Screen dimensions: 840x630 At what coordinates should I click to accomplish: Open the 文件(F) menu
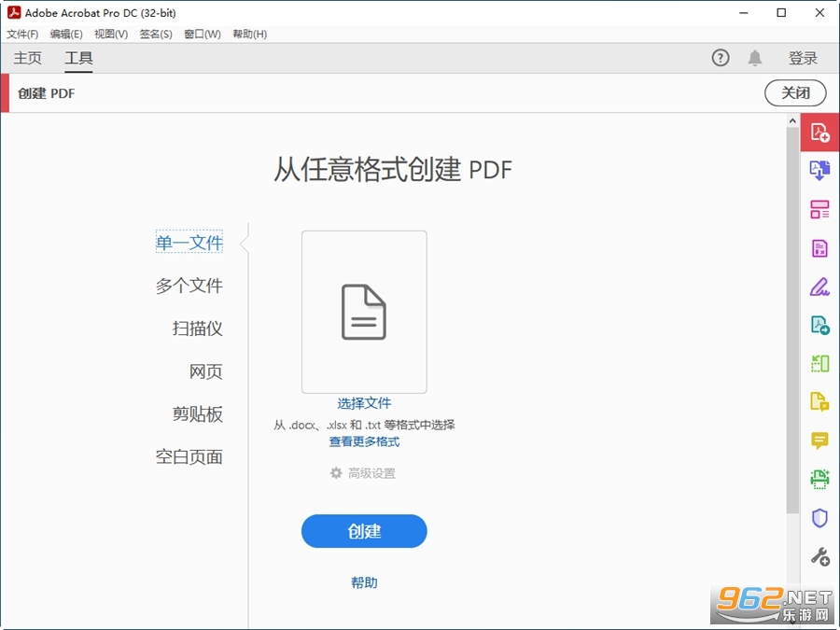[x=22, y=35]
